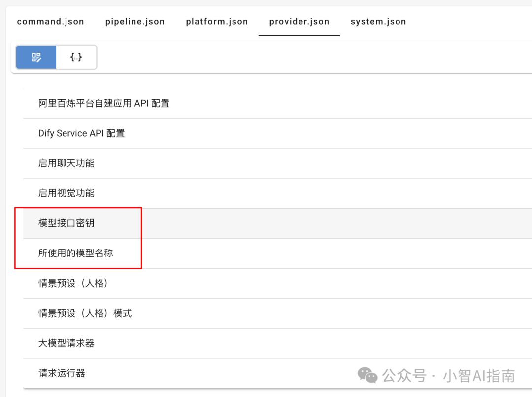
Task: Switch to visual form editor view icon
Action: point(36,57)
